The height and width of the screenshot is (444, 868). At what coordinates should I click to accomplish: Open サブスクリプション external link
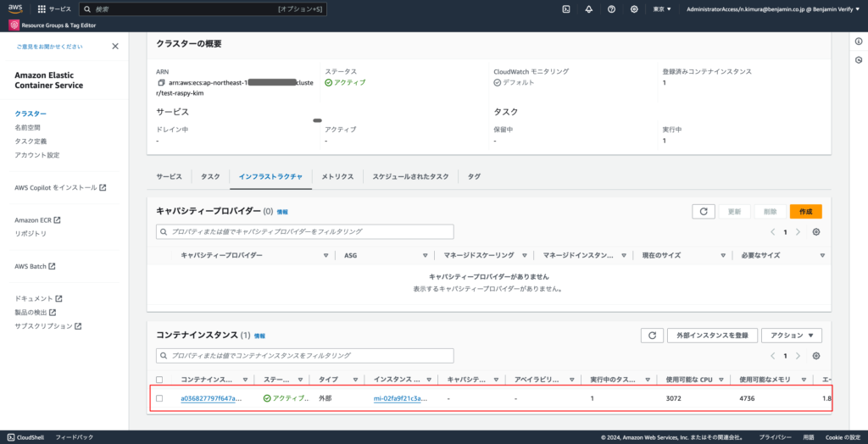(48, 326)
